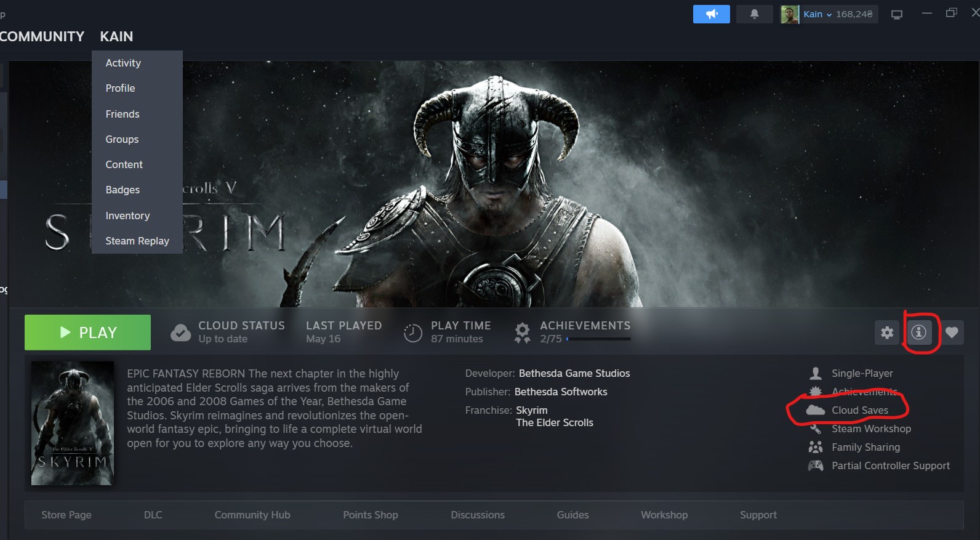Click the Bethesda Game Studios developer link

pos(574,373)
